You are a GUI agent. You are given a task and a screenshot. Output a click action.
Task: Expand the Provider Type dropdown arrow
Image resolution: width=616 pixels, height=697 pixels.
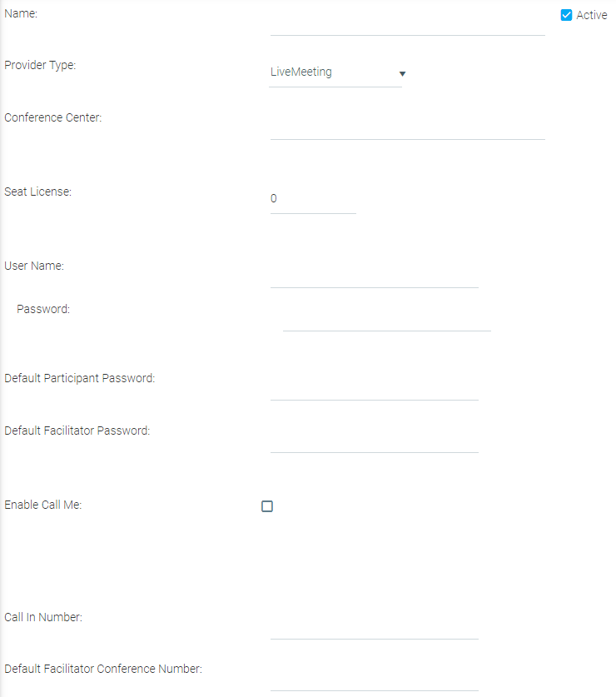point(402,73)
